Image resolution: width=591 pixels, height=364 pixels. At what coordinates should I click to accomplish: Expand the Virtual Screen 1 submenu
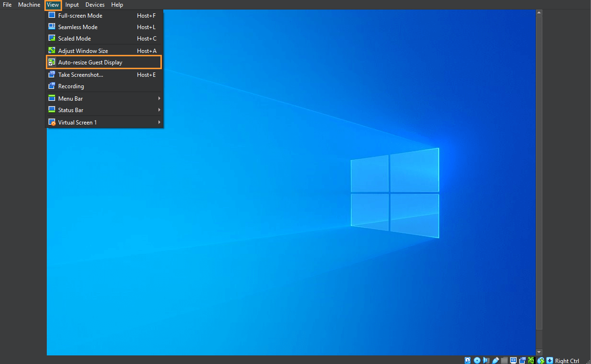point(104,123)
